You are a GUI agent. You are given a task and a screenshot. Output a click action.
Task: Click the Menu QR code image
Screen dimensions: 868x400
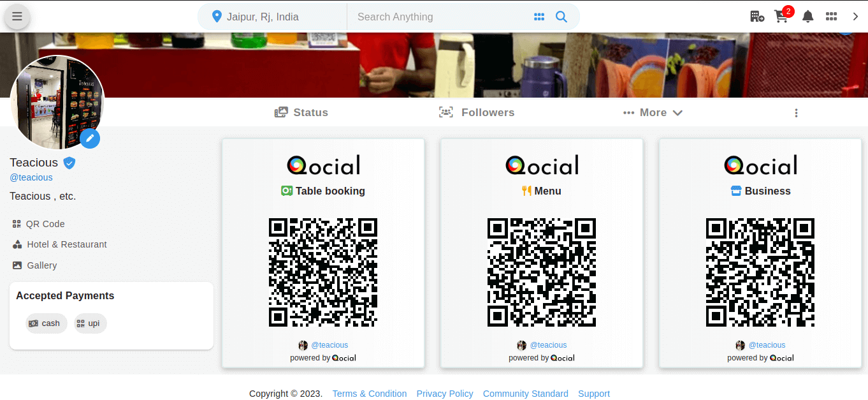coord(542,272)
